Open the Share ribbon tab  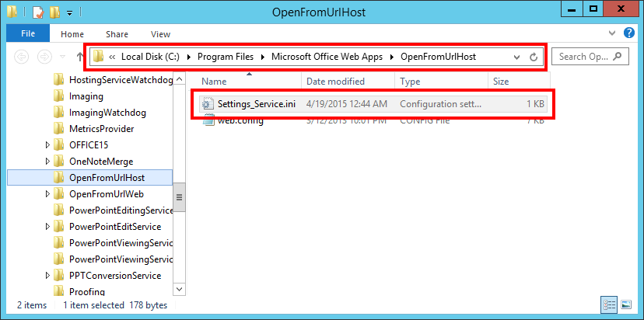[x=117, y=34]
